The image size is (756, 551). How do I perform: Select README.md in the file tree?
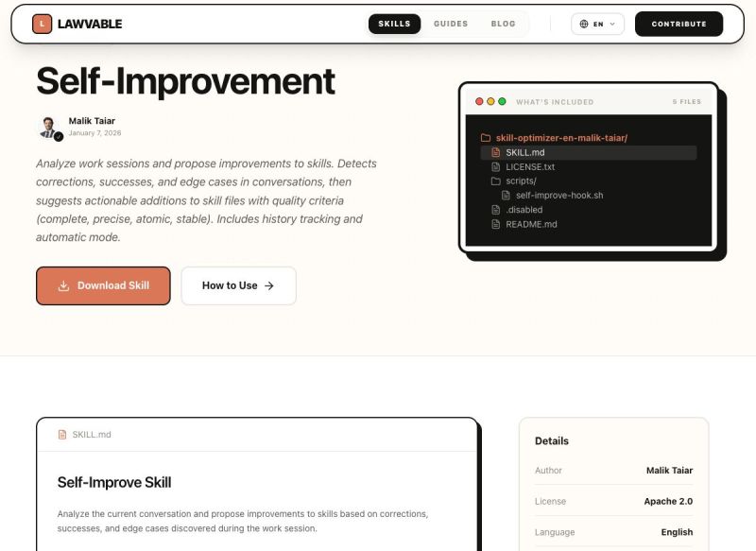tap(531, 224)
